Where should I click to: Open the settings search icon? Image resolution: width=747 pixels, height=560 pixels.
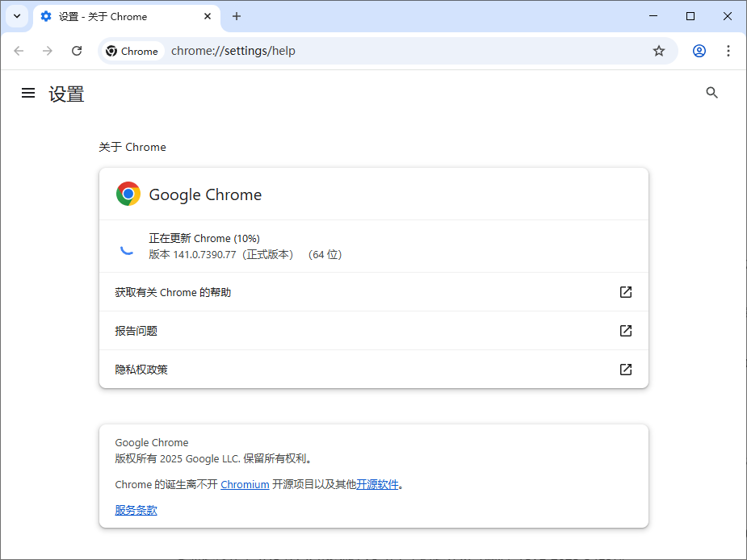click(711, 92)
